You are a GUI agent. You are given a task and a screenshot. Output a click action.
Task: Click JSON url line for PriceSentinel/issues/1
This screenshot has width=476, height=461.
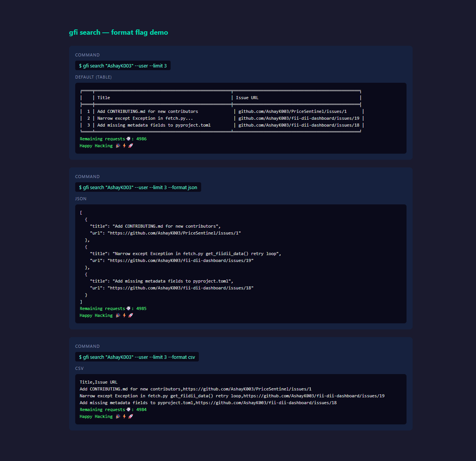coord(166,233)
